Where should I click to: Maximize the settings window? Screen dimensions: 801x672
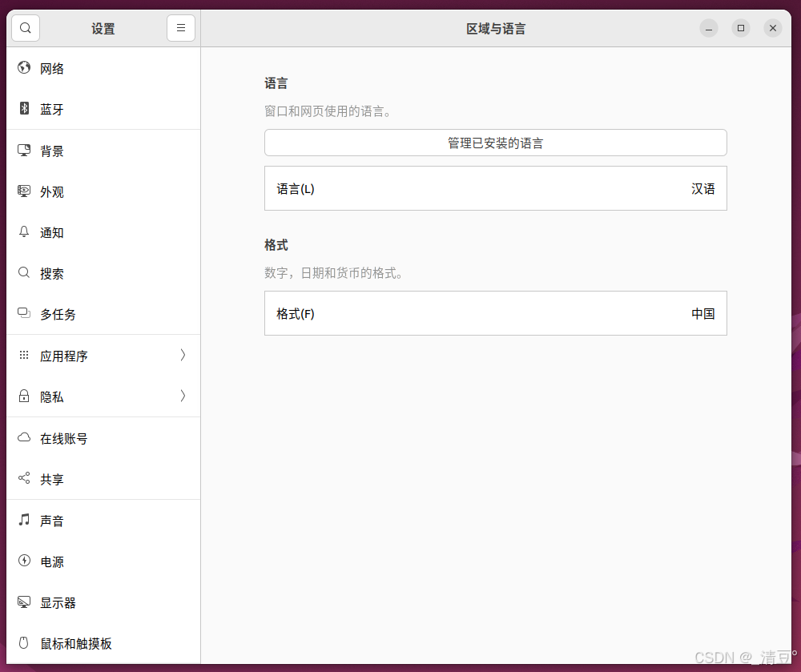click(741, 28)
